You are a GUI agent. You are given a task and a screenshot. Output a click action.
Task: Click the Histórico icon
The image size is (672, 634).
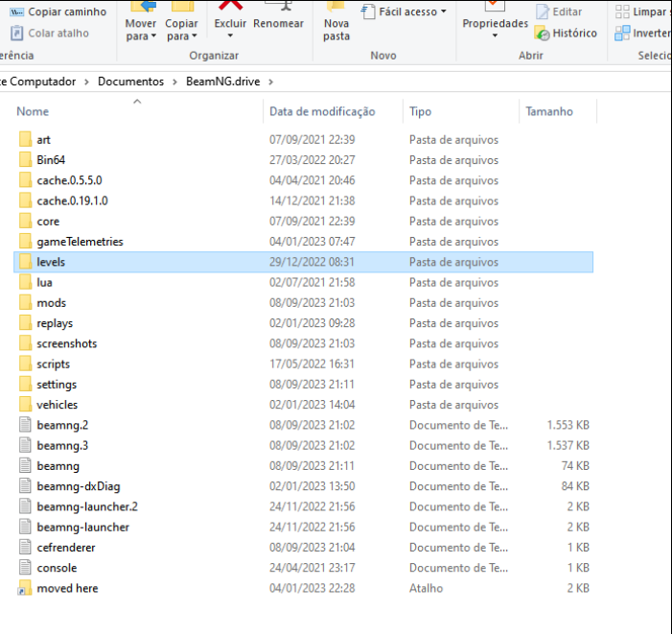(x=543, y=34)
